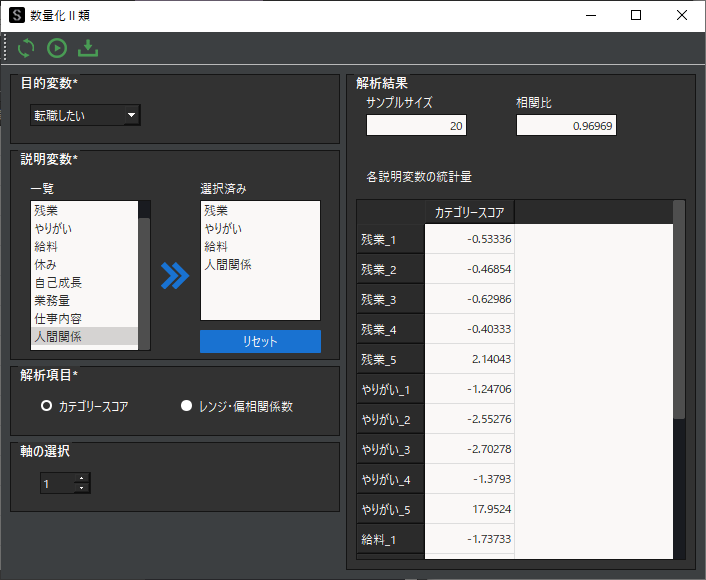Select 仕事内容 in the 一覧 list
This screenshot has width=706, height=580.
[84, 318]
